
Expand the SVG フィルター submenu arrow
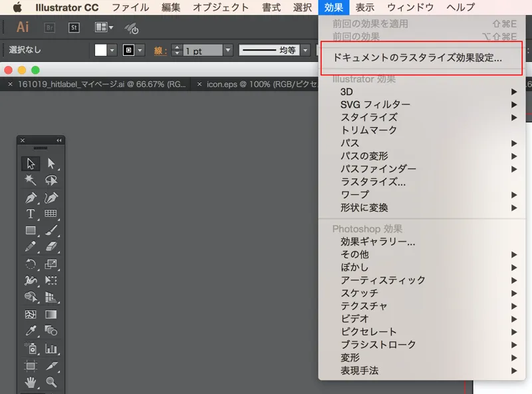point(514,104)
